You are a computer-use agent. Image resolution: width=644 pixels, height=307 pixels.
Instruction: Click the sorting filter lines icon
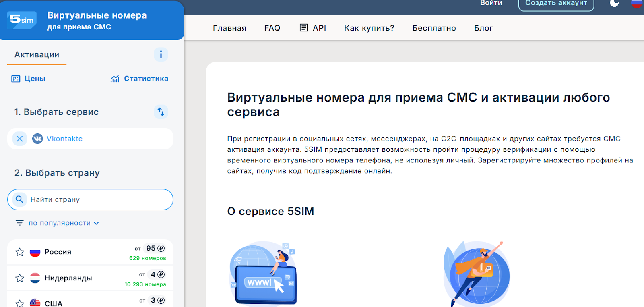coord(19,223)
